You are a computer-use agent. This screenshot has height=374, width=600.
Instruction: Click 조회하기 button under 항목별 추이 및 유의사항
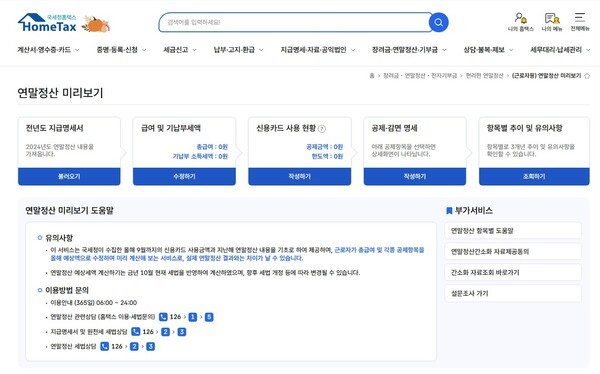(534, 176)
